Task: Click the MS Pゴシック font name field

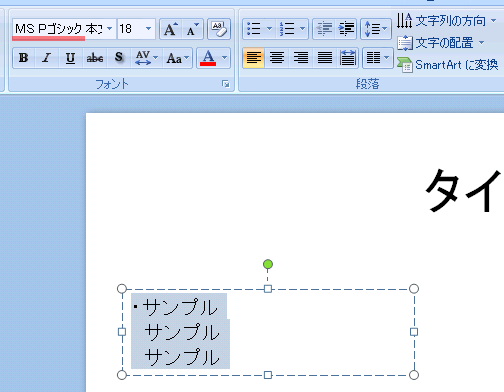Action: 59,29
